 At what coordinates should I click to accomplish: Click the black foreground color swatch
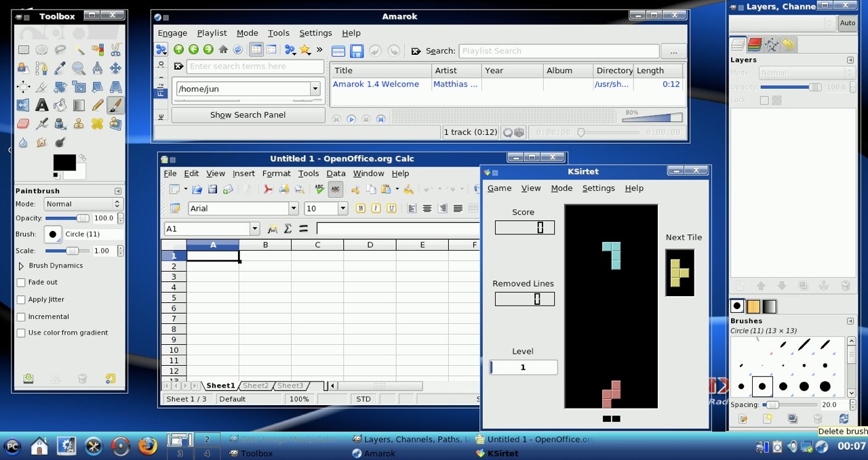click(x=64, y=163)
